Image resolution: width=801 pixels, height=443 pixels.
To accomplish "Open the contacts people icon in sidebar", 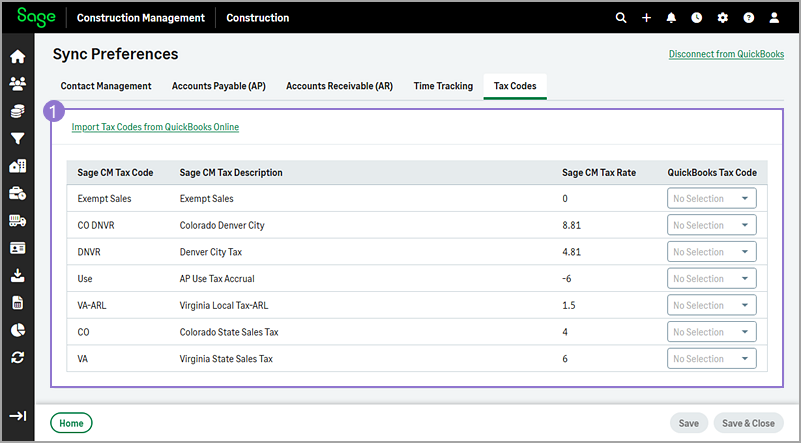I will [17, 84].
